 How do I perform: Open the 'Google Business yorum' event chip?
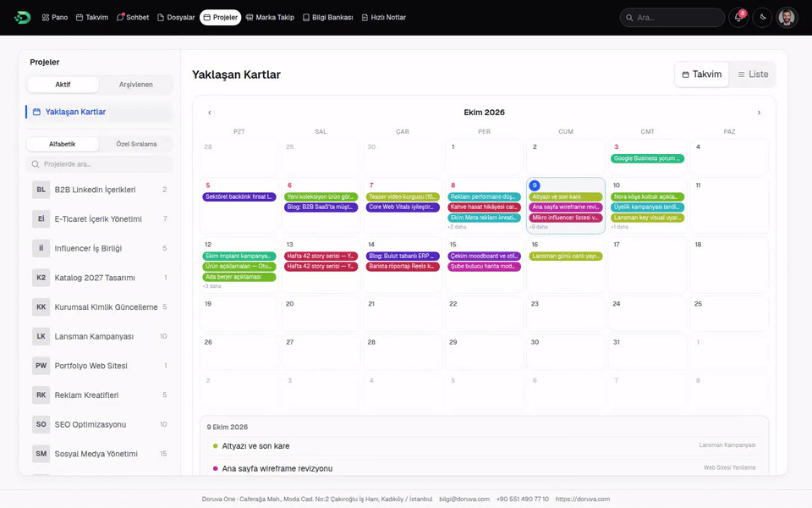pos(647,158)
